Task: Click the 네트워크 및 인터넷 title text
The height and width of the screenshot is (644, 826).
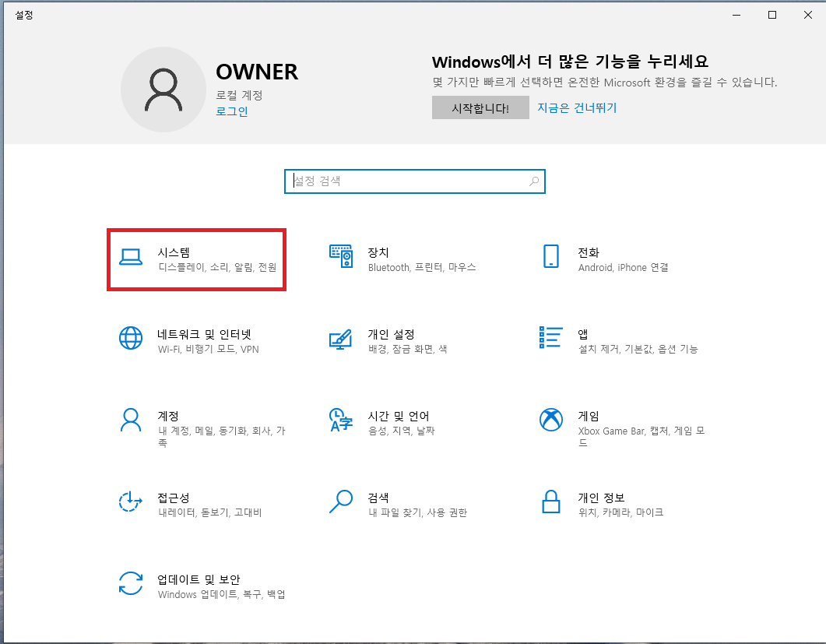Action: pos(204,334)
